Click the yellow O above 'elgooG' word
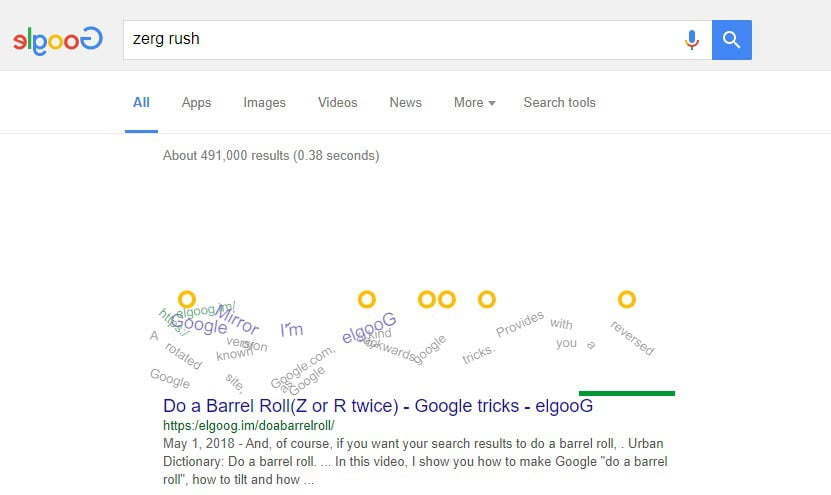The height and width of the screenshot is (495, 831). 367,299
